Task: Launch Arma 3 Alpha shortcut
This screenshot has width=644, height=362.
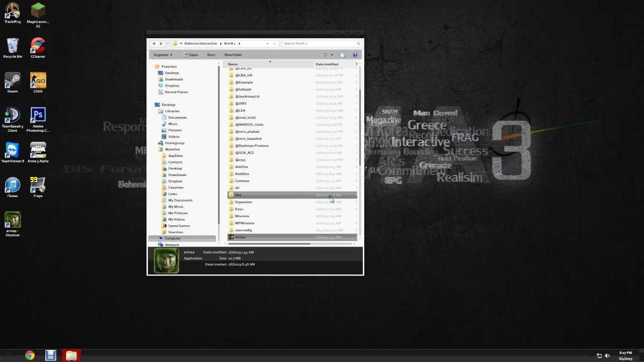Action: point(38,153)
